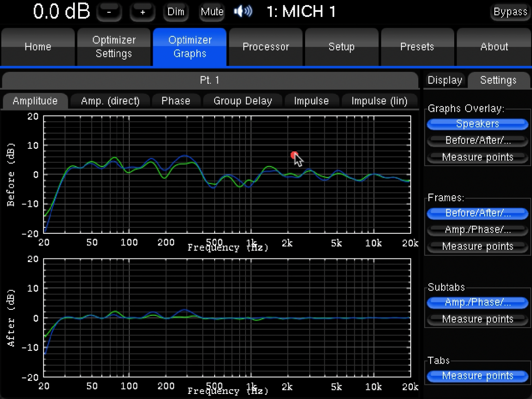Screen dimensions: 532x399
Task: Select the Settings side panel tab
Action: [498, 80]
